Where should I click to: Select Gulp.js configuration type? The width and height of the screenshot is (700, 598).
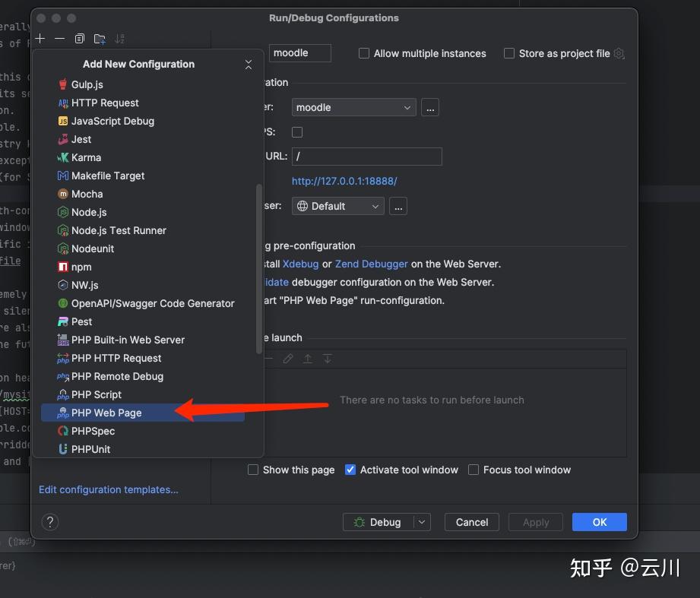(143, 84)
